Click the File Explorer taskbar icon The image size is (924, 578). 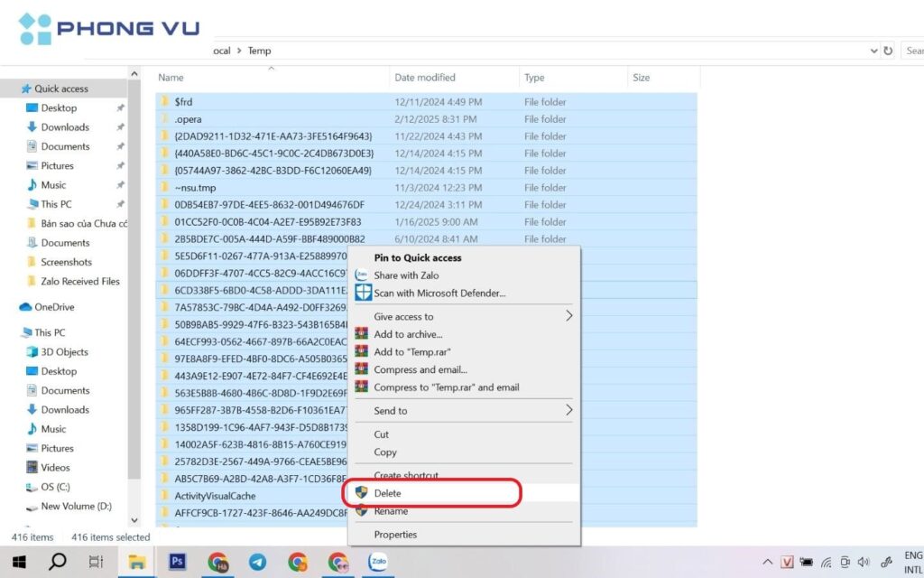137,562
